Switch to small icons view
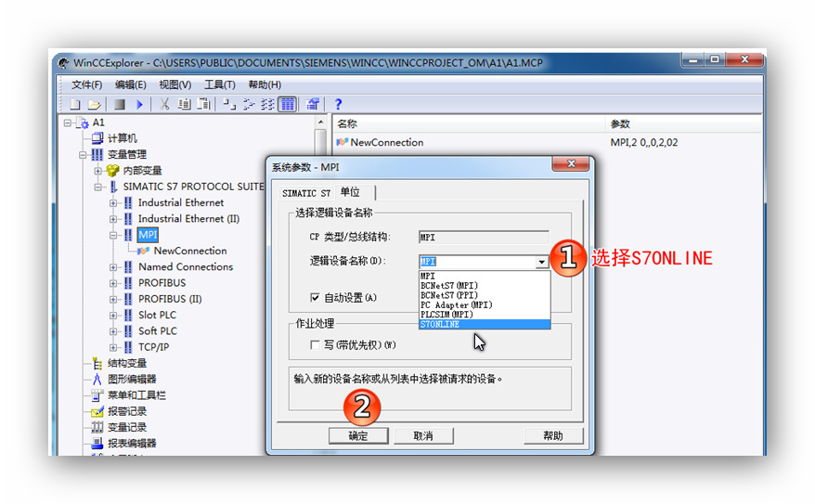The image size is (815, 504). pyautogui.click(x=249, y=105)
